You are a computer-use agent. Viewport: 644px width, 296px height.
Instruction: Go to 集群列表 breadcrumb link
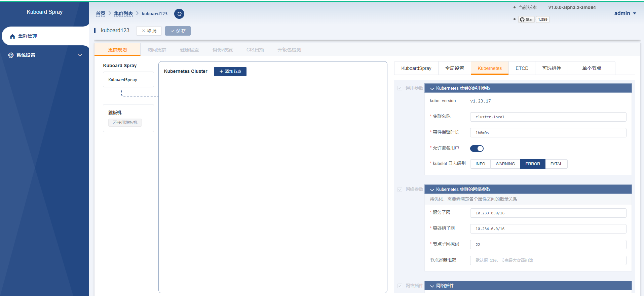pyautogui.click(x=123, y=13)
